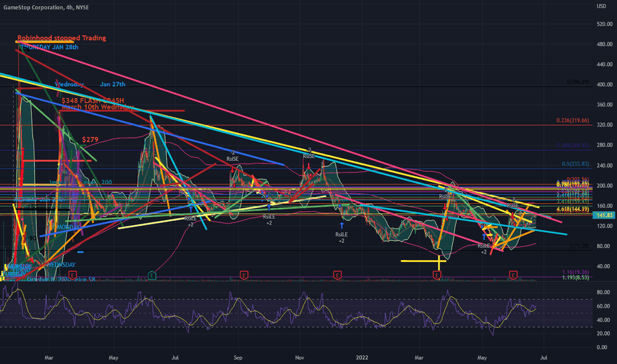Screen dimensions: 617x364
Task: Click the 0(396.39) Fibonacci level label
Action: point(578,82)
